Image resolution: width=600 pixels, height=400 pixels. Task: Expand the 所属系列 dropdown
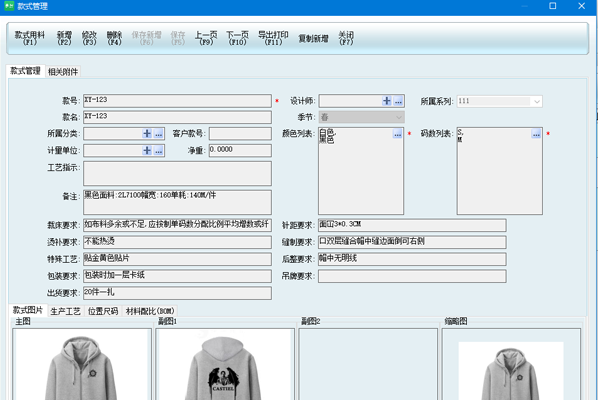pos(537,101)
